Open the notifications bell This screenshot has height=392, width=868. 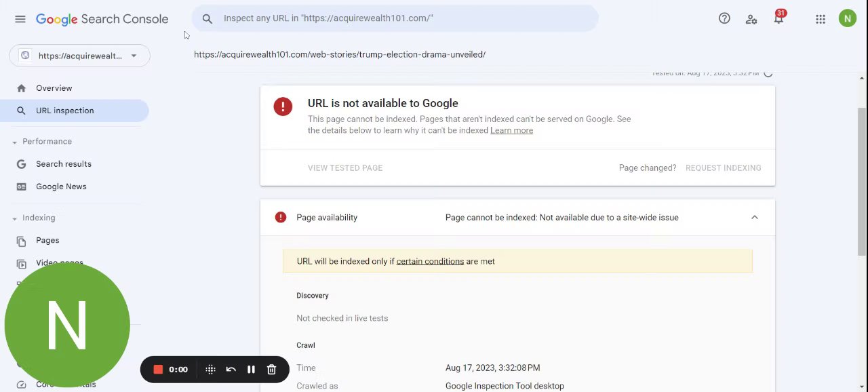(x=778, y=19)
